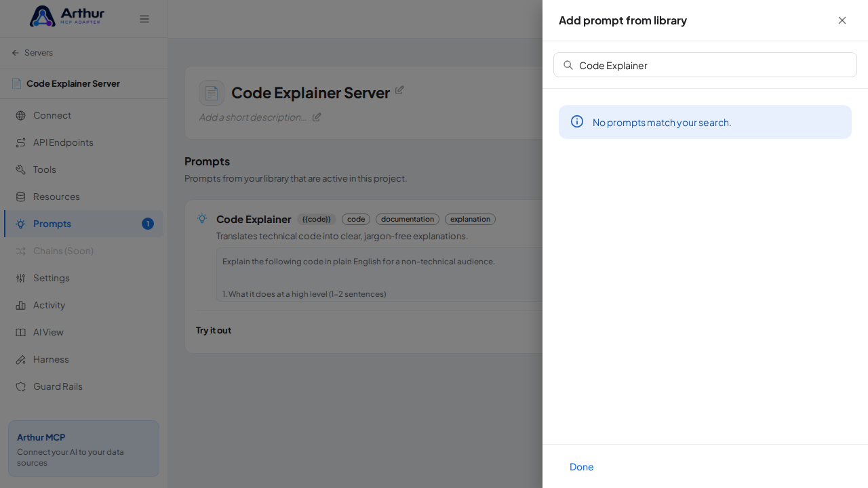Viewport: 868px width, 488px height.
Task: Click the 'No prompts match your search.' message
Action: pyautogui.click(x=662, y=122)
